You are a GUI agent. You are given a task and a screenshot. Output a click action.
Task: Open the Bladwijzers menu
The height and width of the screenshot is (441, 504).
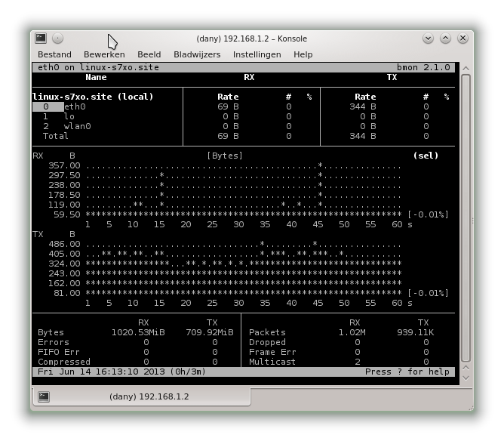tap(197, 54)
